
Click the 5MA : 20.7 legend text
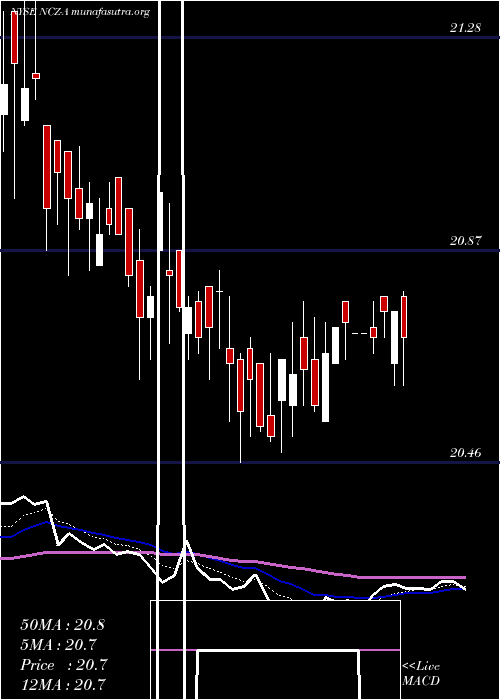pyautogui.click(x=58, y=645)
